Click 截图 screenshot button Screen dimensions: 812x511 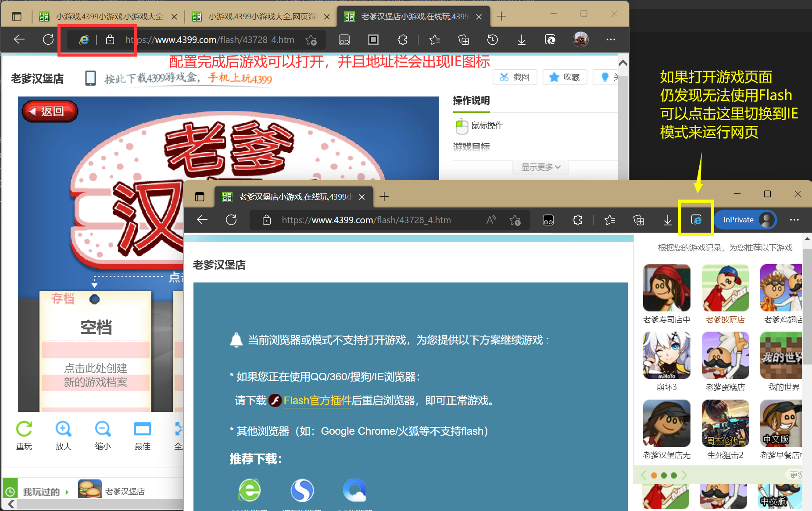[515, 77]
